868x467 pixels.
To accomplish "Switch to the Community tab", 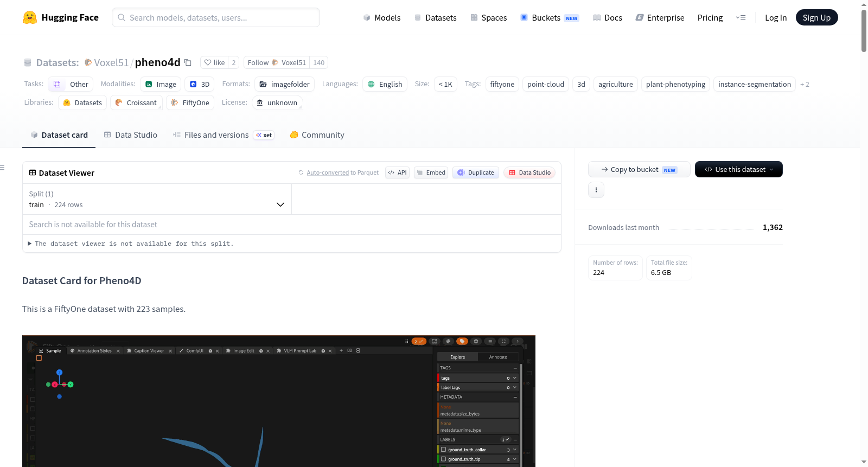I will pyautogui.click(x=317, y=135).
